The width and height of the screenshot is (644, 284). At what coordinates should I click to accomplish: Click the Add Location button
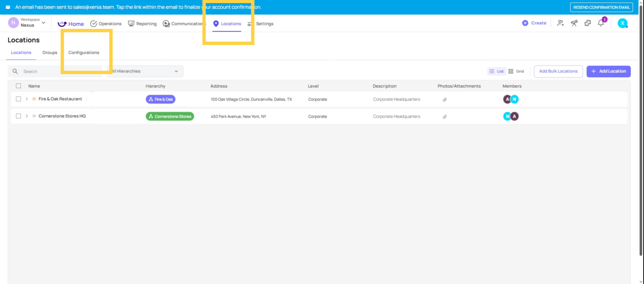pyautogui.click(x=608, y=71)
